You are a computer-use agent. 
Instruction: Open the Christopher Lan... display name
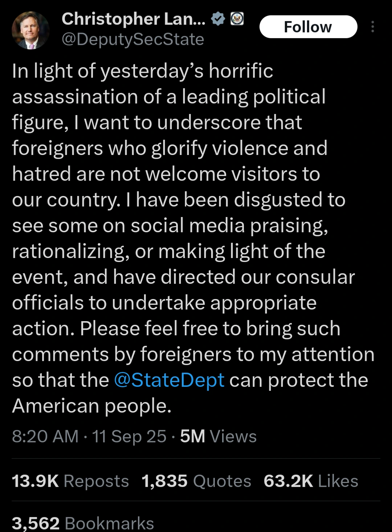134,19
